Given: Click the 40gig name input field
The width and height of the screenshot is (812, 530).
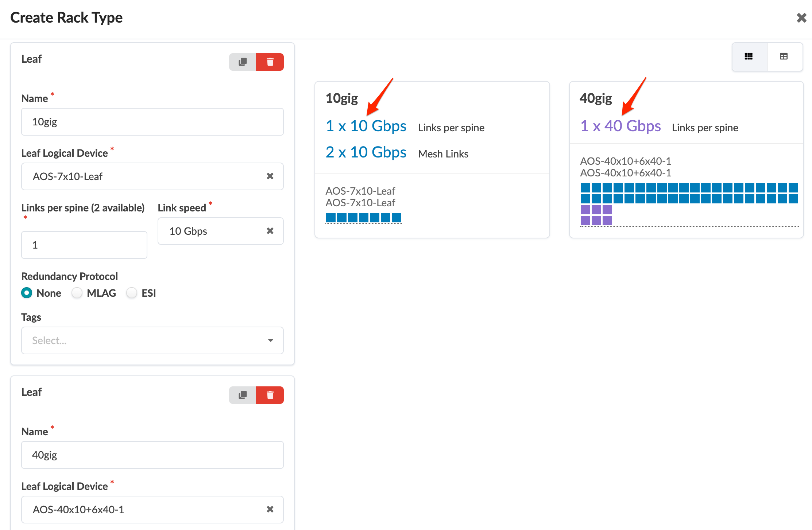Looking at the screenshot, I should tap(152, 455).
